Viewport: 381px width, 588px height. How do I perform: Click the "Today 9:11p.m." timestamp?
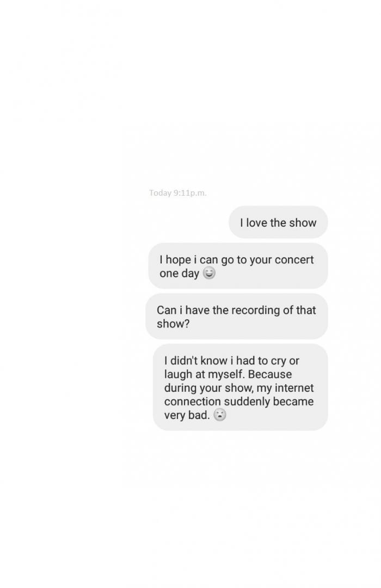pyautogui.click(x=178, y=193)
